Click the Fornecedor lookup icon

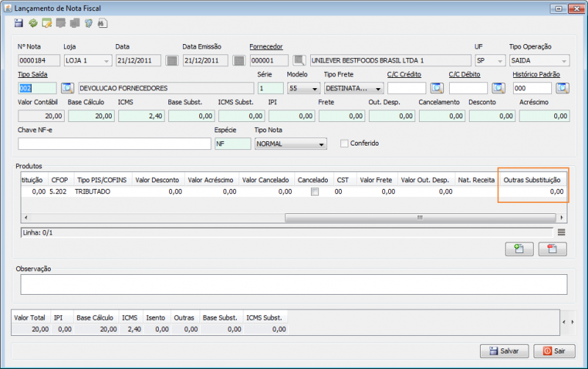coord(299,60)
